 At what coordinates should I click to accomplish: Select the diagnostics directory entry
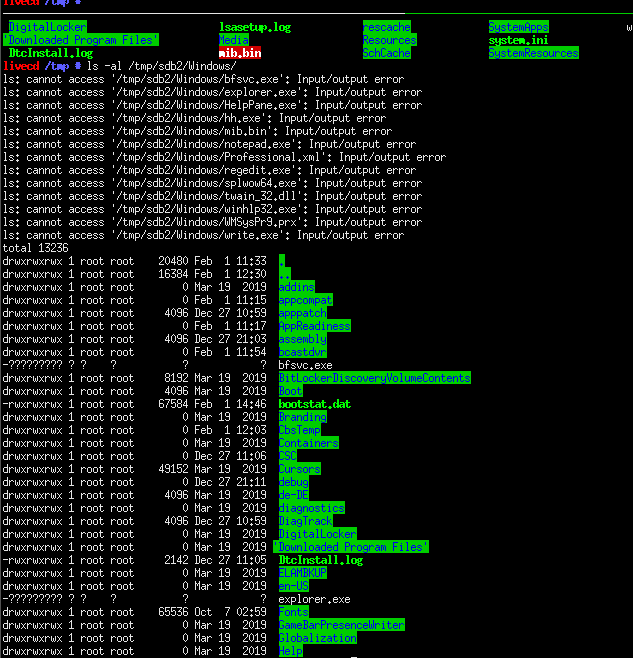tap(311, 509)
